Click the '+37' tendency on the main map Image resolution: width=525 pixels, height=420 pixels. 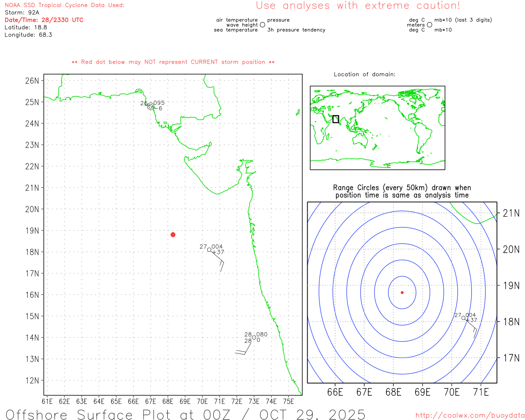pos(218,252)
